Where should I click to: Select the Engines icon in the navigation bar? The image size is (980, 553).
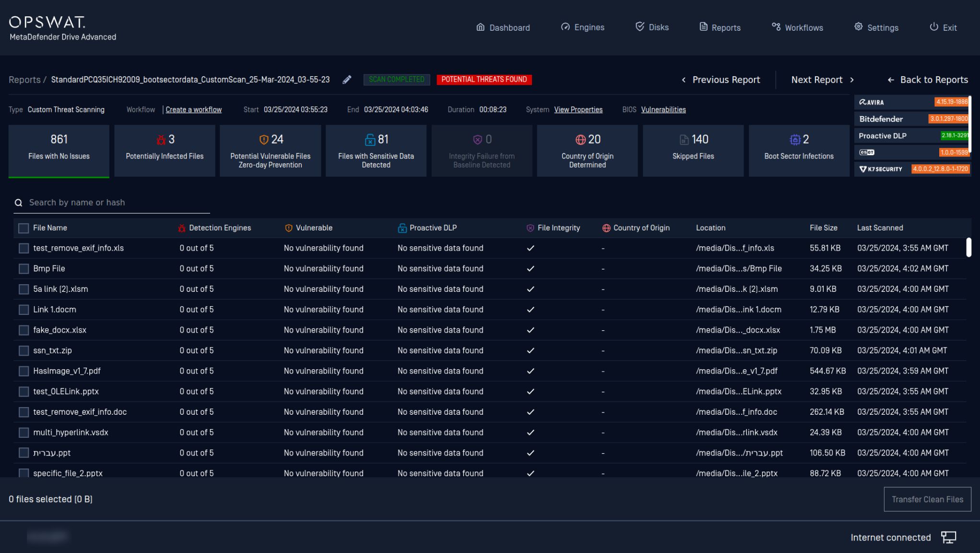[582, 27]
